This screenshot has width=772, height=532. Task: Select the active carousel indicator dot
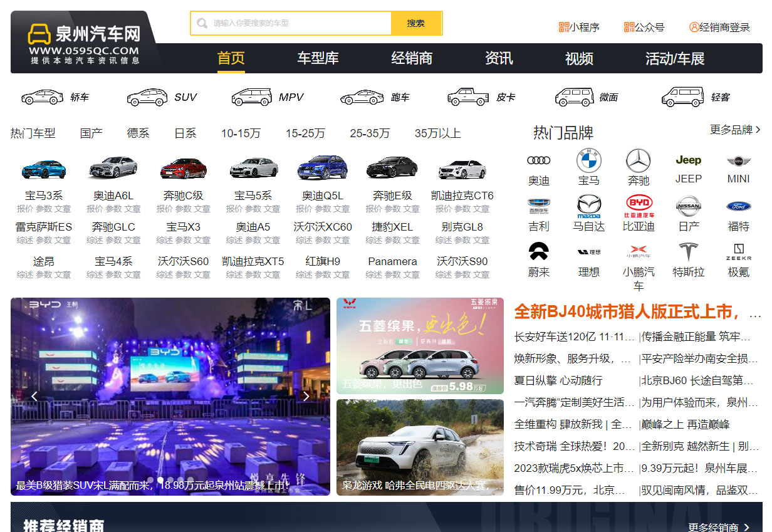[x=160, y=480]
